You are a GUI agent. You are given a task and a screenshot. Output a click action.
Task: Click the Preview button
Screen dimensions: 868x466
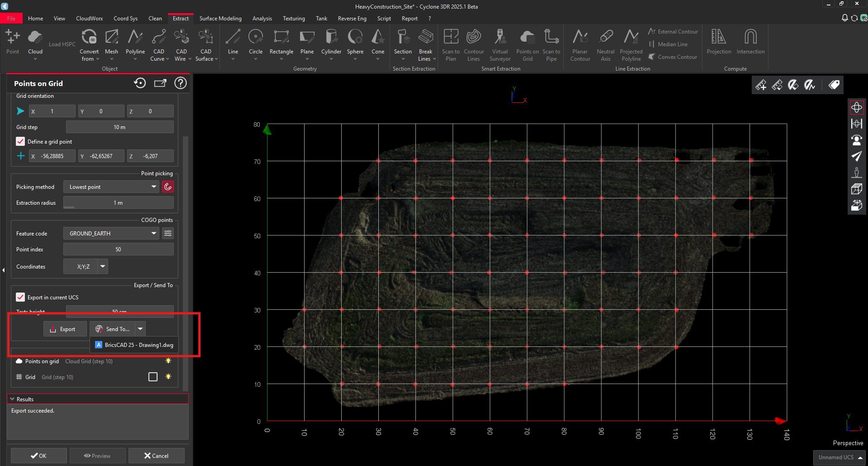coord(97,456)
